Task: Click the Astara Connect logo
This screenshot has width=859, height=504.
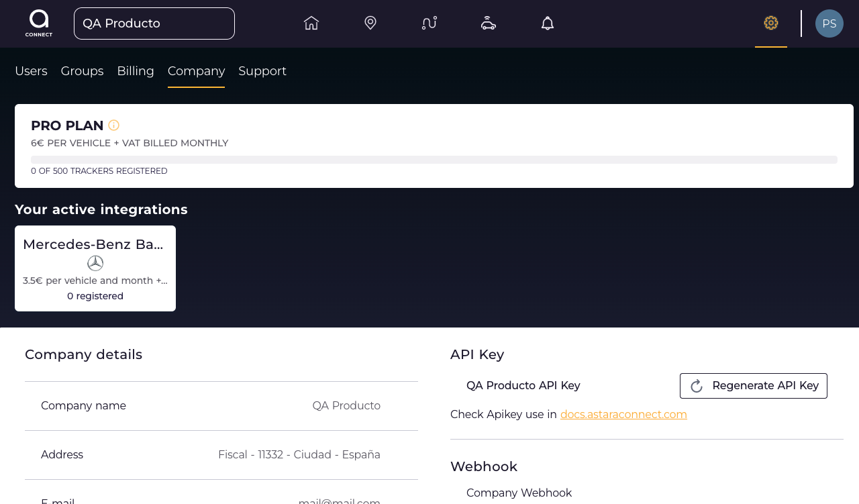Action: 39,23
